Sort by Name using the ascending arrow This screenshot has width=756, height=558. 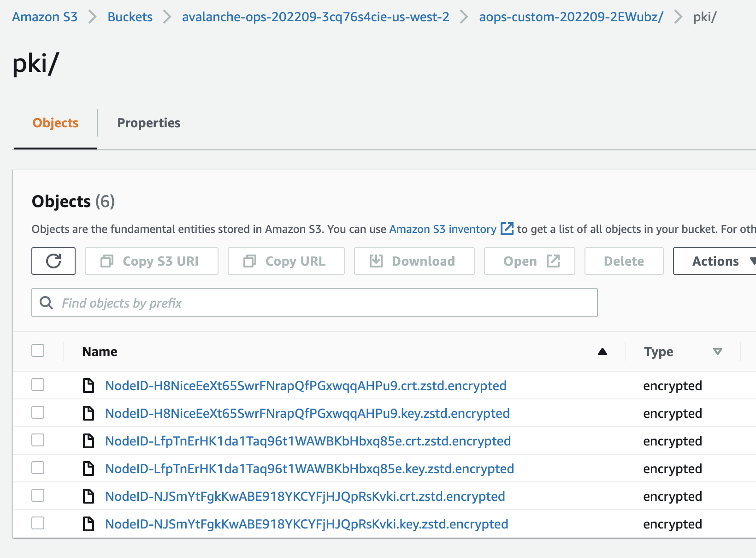602,351
